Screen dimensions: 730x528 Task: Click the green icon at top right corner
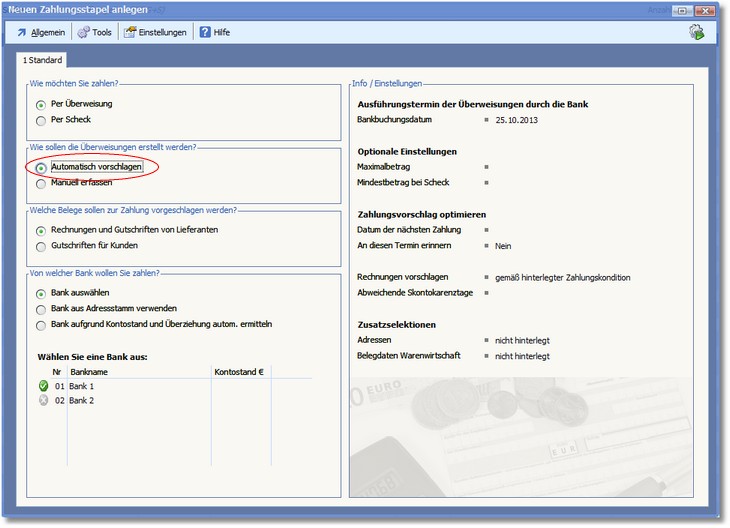[696, 32]
